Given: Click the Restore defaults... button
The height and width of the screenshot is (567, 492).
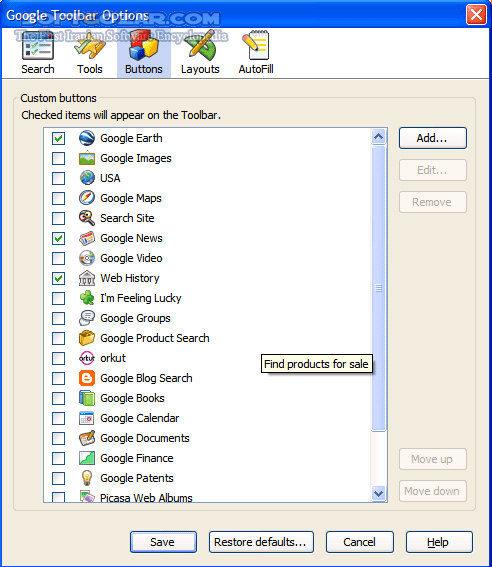Looking at the screenshot, I should point(261,542).
